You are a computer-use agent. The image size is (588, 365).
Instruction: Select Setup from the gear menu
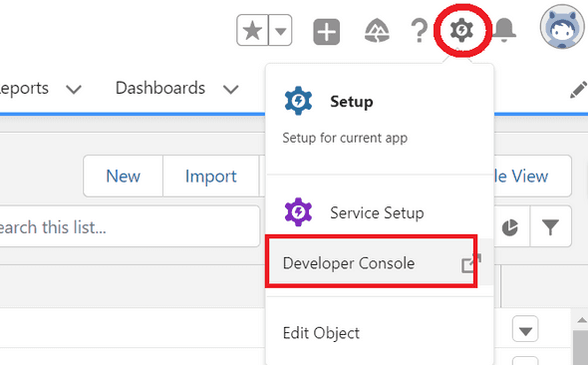point(352,102)
